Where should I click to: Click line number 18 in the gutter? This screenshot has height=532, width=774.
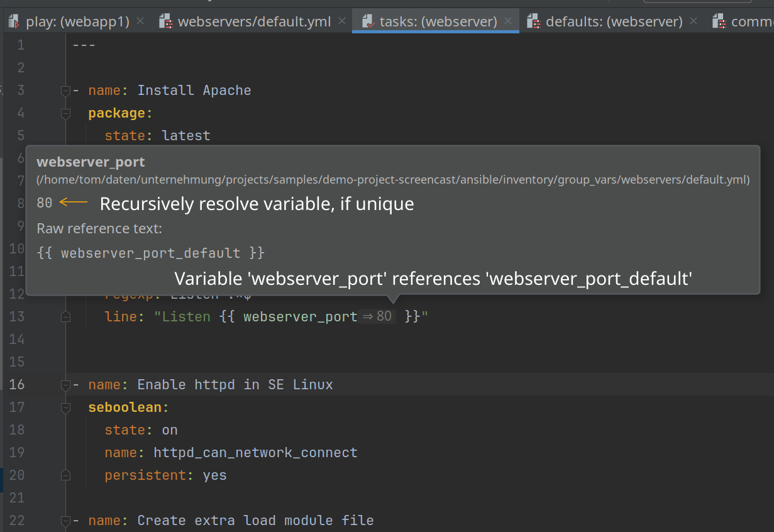click(17, 430)
